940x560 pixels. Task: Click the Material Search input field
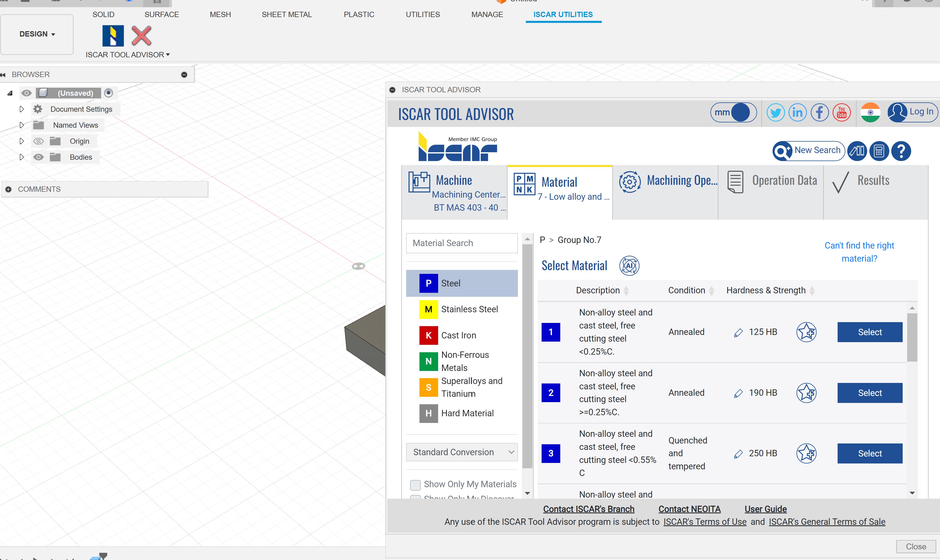click(461, 243)
